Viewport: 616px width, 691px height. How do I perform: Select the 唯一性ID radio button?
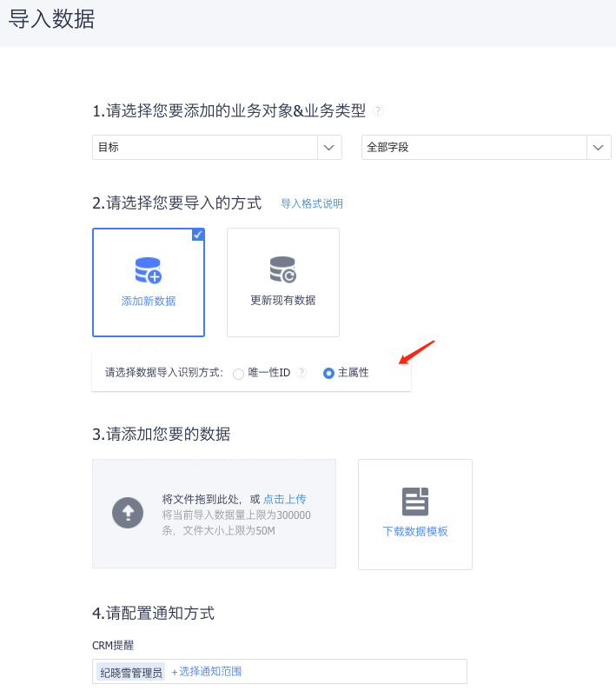pos(238,374)
